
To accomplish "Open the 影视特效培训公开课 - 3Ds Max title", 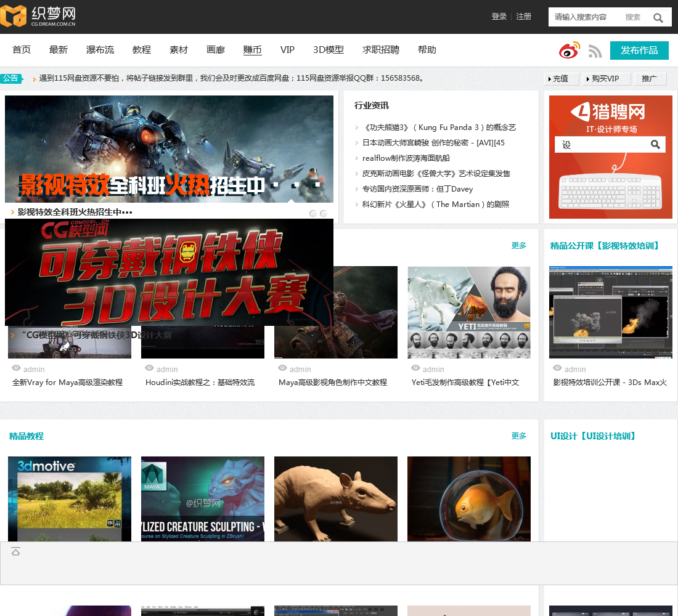I will click(610, 382).
